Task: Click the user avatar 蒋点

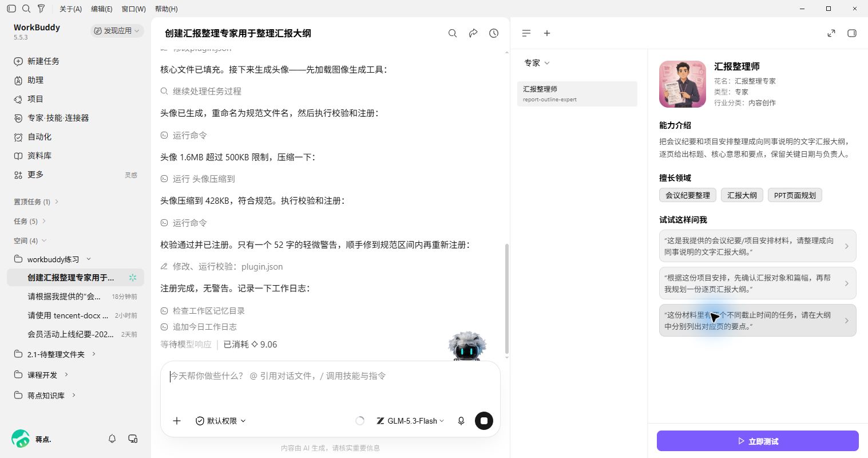Action: click(21, 439)
